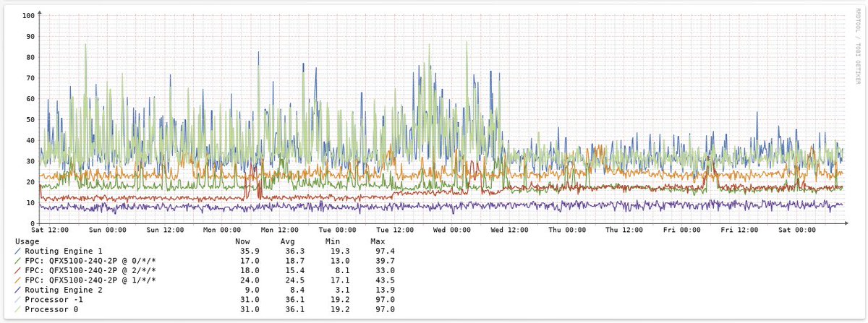Click the orange FPC @ 1/*/* legend color mark

18,280
